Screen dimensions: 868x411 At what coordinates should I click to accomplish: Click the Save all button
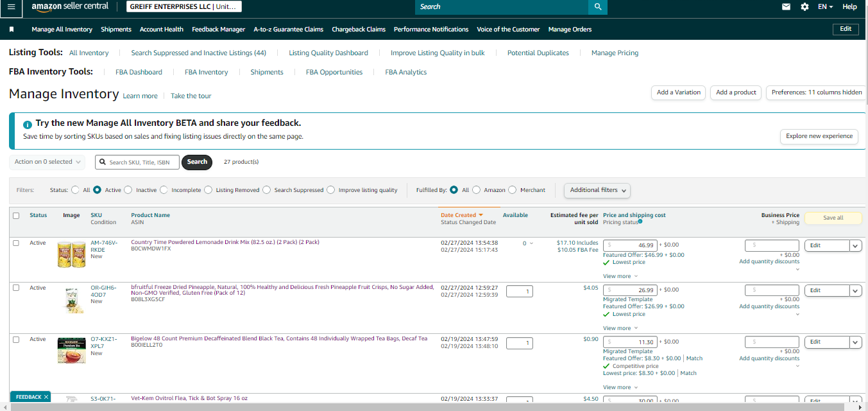click(x=833, y=218)
